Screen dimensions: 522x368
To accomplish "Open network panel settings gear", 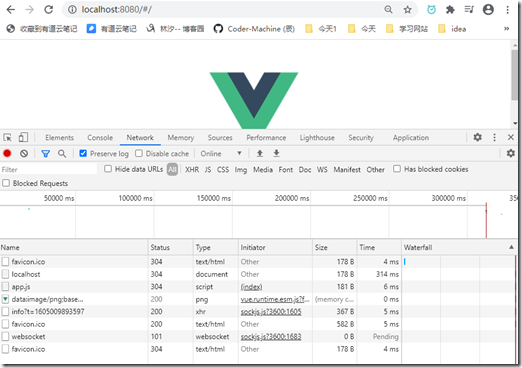I will click(511, 153).
